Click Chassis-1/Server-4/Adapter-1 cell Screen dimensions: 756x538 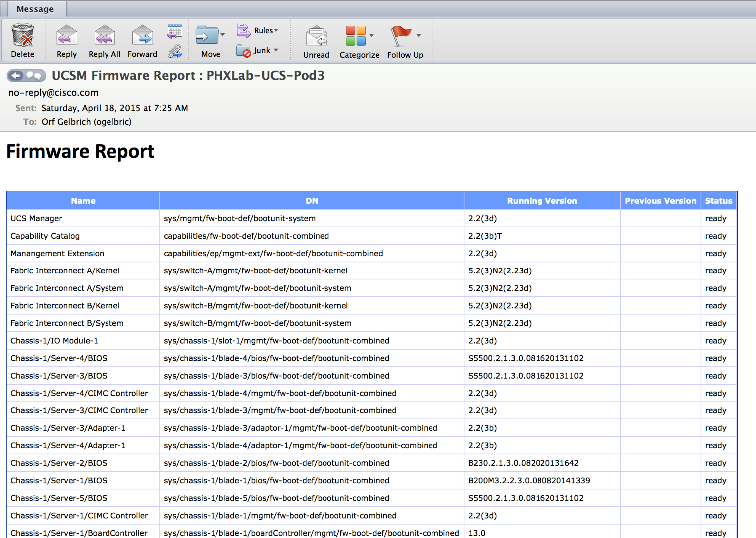click(x=83, y=445)
